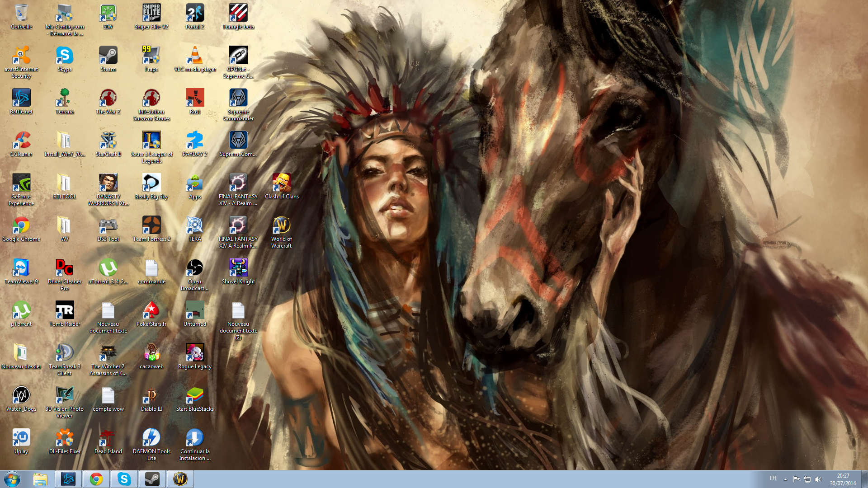The image size is (868, 488).
Task: Select the Fraps desktop icon
Action: pos(151,59)
